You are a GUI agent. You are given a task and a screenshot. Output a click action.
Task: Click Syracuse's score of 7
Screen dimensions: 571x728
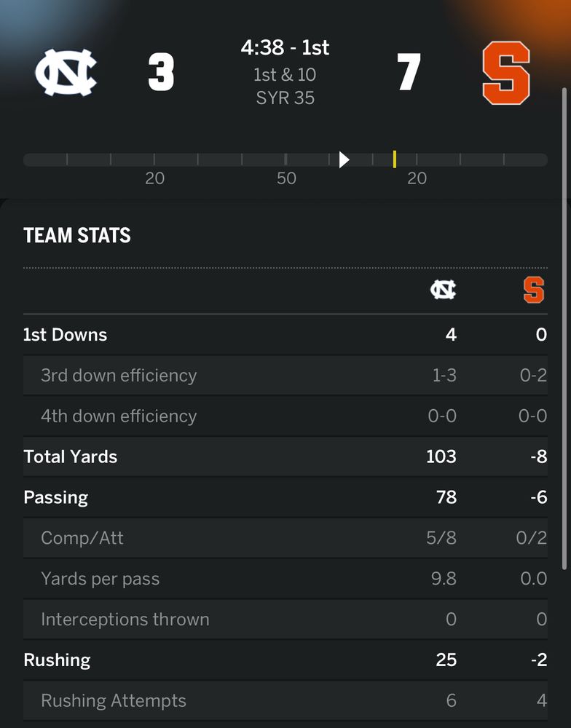coord(409,73)
